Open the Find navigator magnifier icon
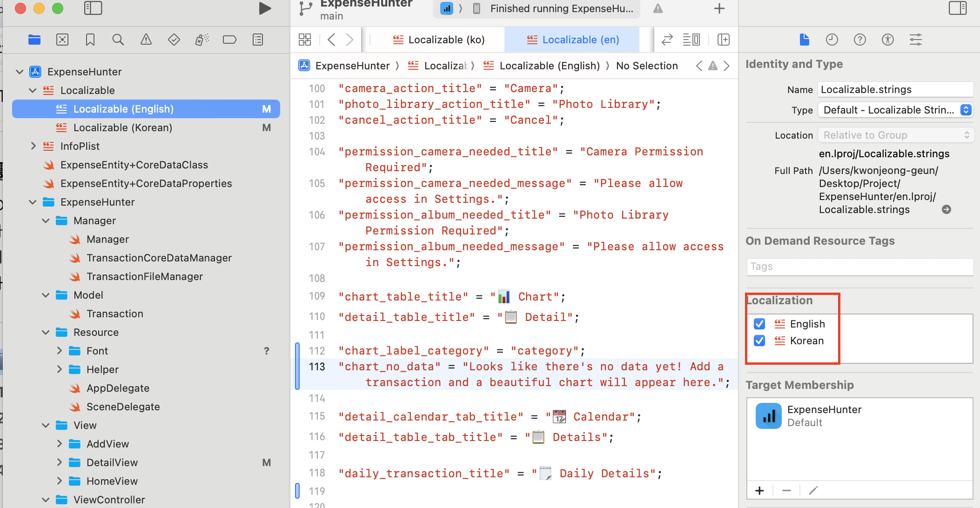The height and width of the screenshot is (508, 980). [118, 40]
